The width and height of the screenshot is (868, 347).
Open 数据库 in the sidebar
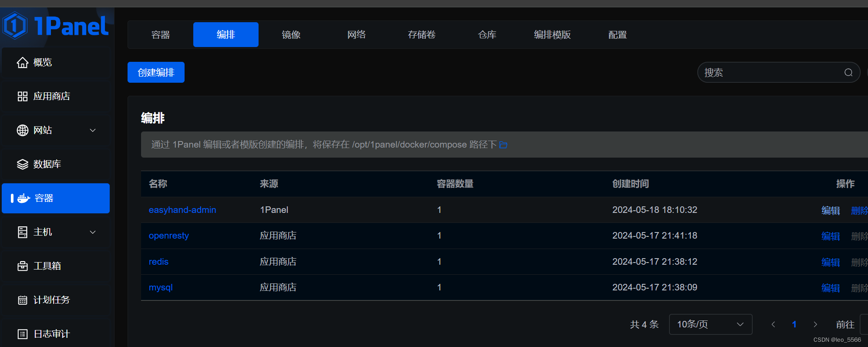coord(56,164)
